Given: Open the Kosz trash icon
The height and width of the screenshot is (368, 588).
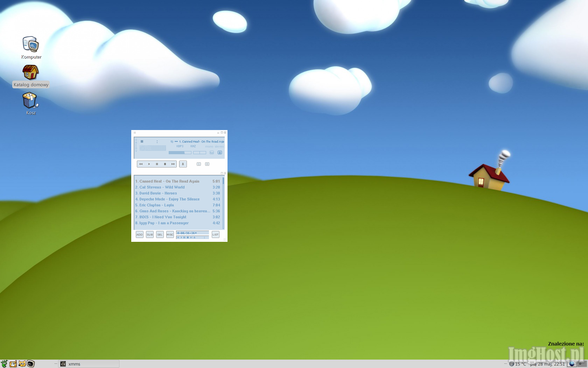Looking at the screenshot, I should tap(30, 104).
